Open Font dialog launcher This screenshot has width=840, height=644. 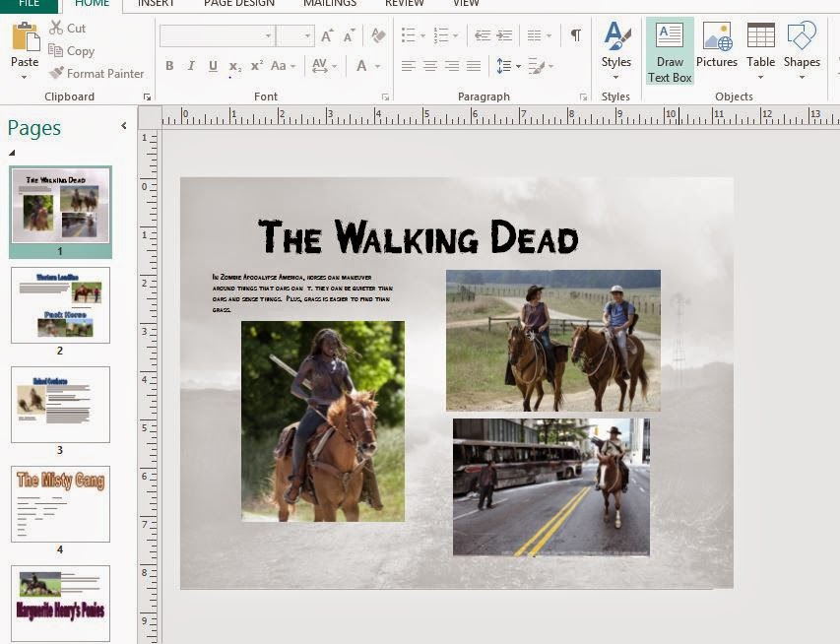pyautogui.click(x=385, y=97)
